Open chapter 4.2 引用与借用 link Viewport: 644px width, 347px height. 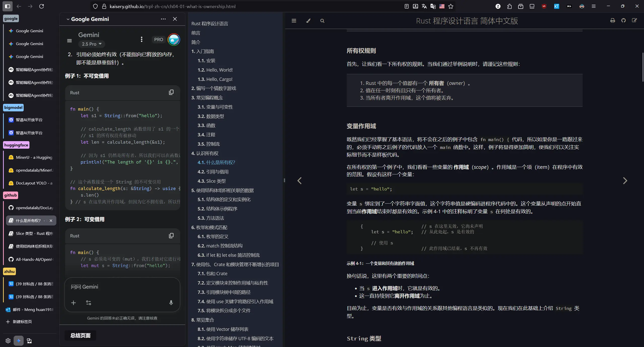pyautogui.click(x=213, y=172)
